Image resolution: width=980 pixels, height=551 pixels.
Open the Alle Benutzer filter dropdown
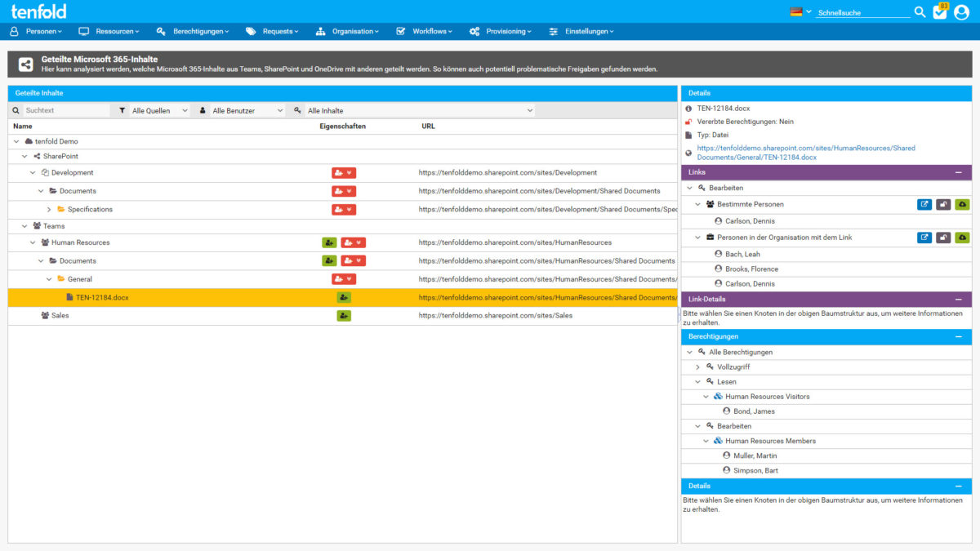click(x=247, y=110)
